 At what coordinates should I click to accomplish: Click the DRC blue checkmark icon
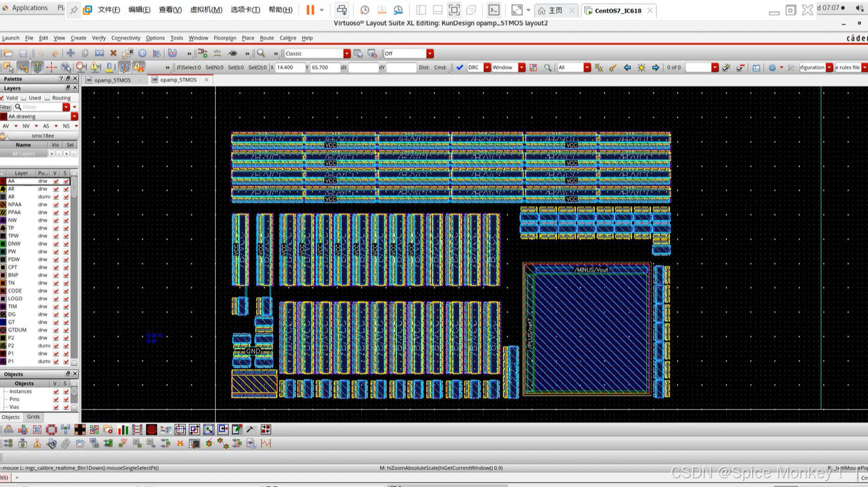pos(460,67)
